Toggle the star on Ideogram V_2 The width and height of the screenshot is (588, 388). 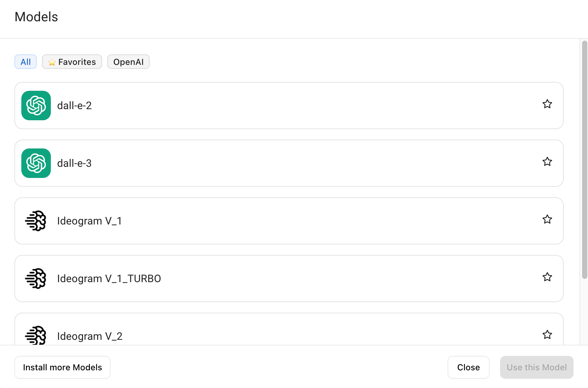(x=547, y=335)
